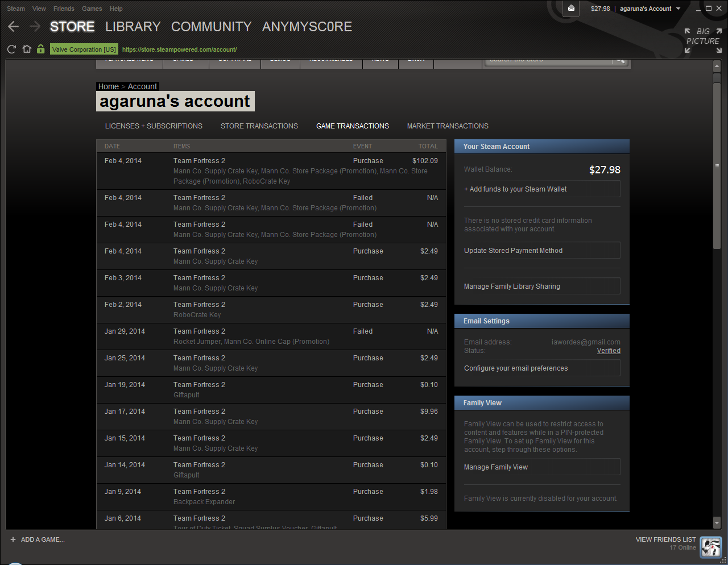Launch Big Picture mode
728x565 pixels.
(x=703, y=40)
